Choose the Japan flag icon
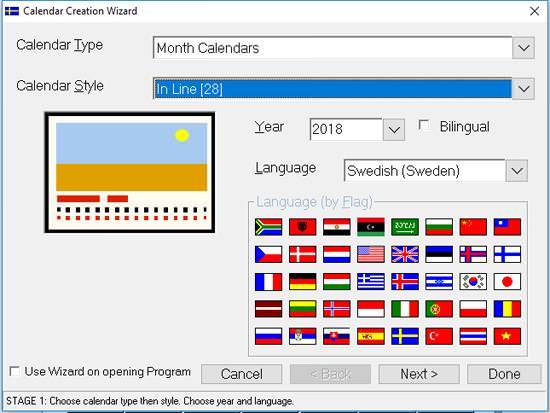Screen dimensions: 550x413 [x=507, y=281]
